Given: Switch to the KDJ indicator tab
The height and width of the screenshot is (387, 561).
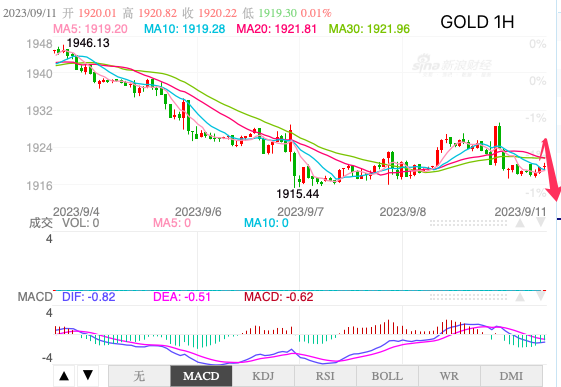Looking at the screenshot, I should pos(263,376).
